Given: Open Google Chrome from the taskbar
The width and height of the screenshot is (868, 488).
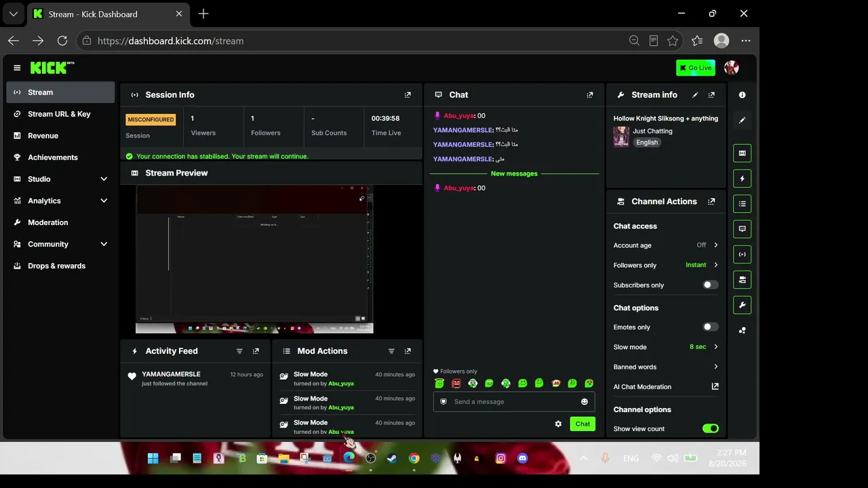Looking at the screenshot, I should point(414,458).
